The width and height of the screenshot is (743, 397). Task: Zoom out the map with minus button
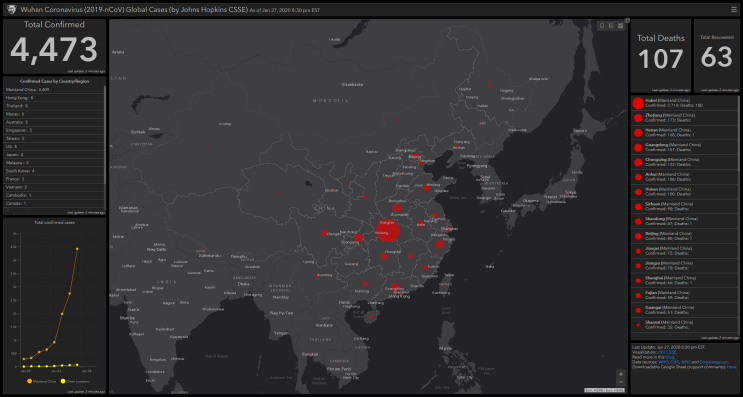(x=621, y=382)
